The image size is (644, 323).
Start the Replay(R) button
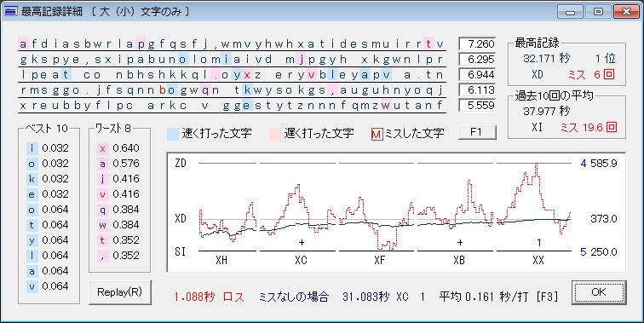119,292
